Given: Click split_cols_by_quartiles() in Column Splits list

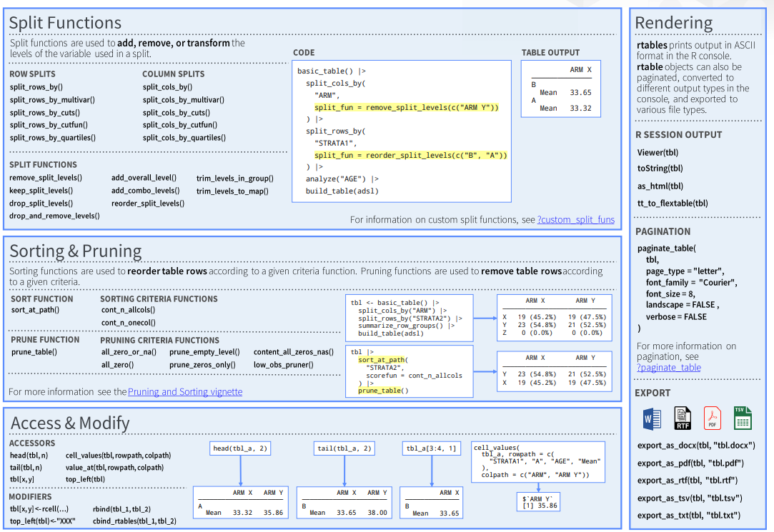Looking at the screenshot, I should click(190, 138).
